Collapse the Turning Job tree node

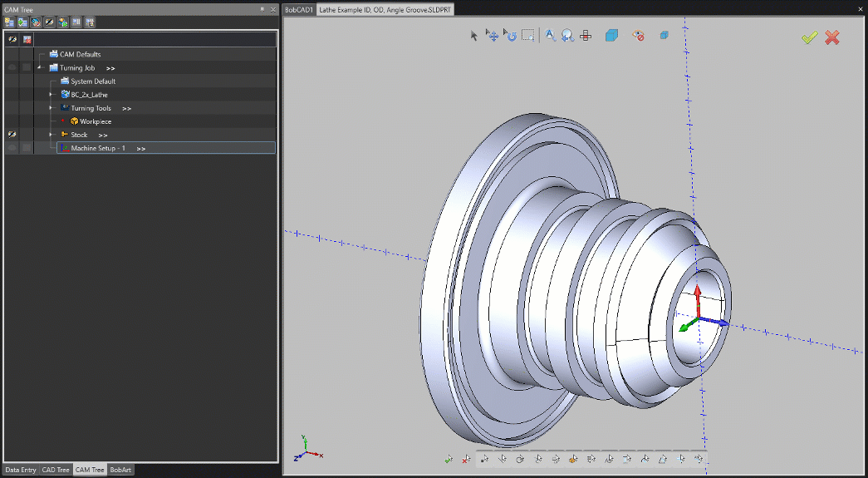click(x=40, y=68)
